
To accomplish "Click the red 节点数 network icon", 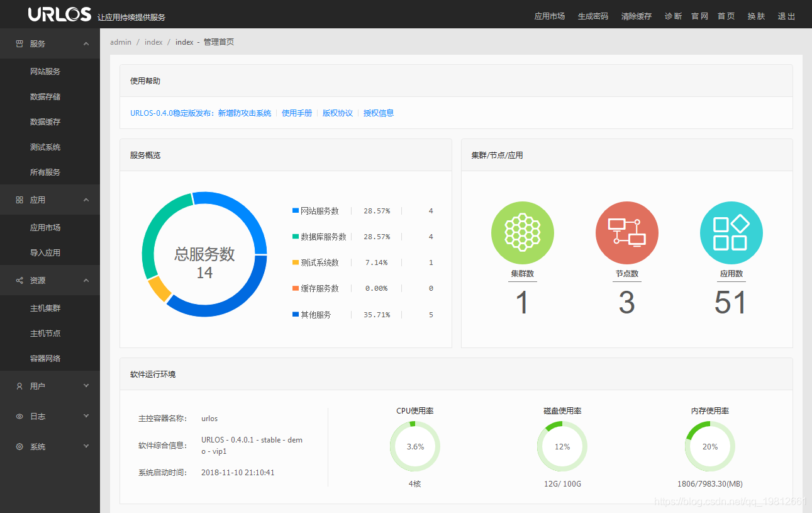I will click(x=627, y=233).
